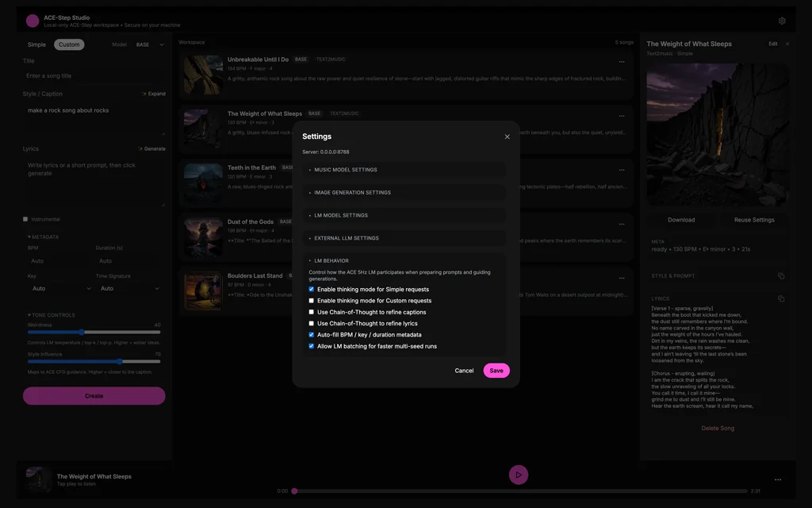Select the Custom mode tab

69,45
